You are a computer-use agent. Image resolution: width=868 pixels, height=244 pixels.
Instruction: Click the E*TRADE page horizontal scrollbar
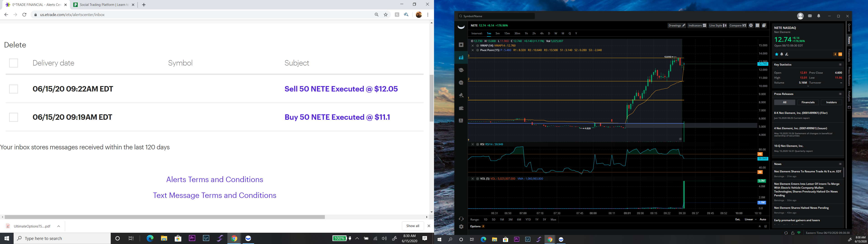coord(164,217)
